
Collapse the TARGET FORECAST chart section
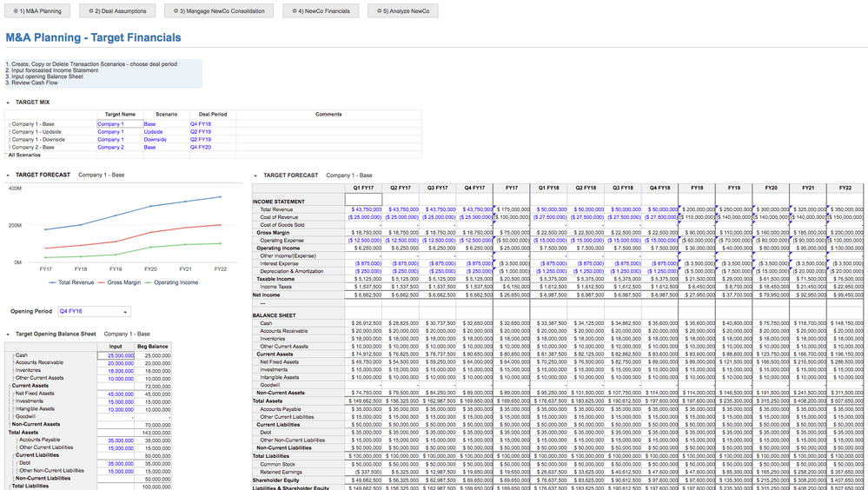pyautogui.click(x=8, y=175)
